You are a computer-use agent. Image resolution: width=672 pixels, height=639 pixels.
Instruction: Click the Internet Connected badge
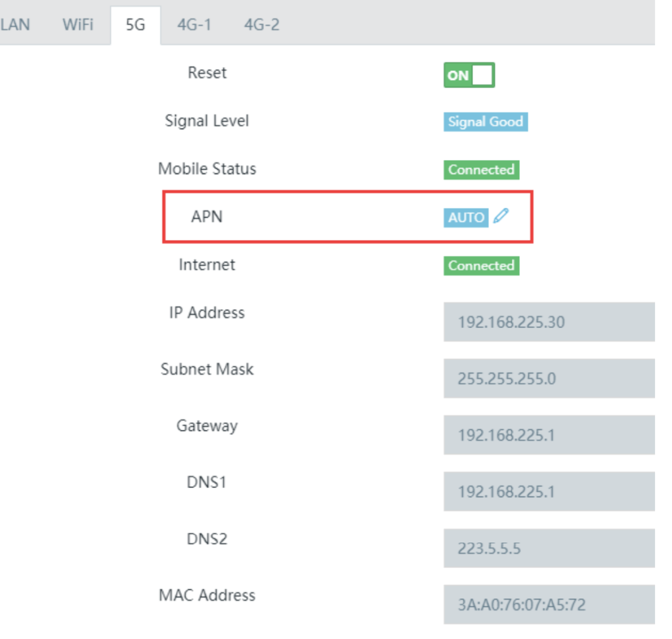481,266
